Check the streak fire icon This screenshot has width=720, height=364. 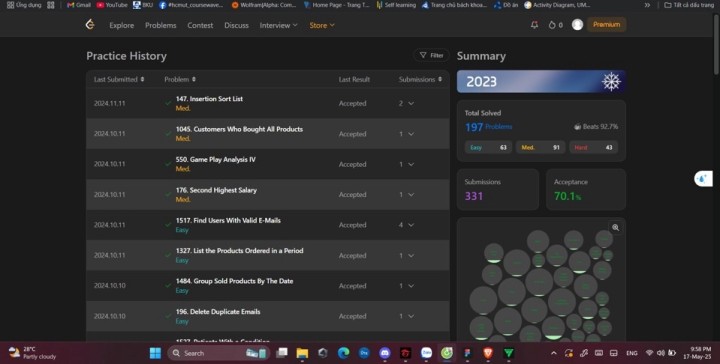coord(552,25)
